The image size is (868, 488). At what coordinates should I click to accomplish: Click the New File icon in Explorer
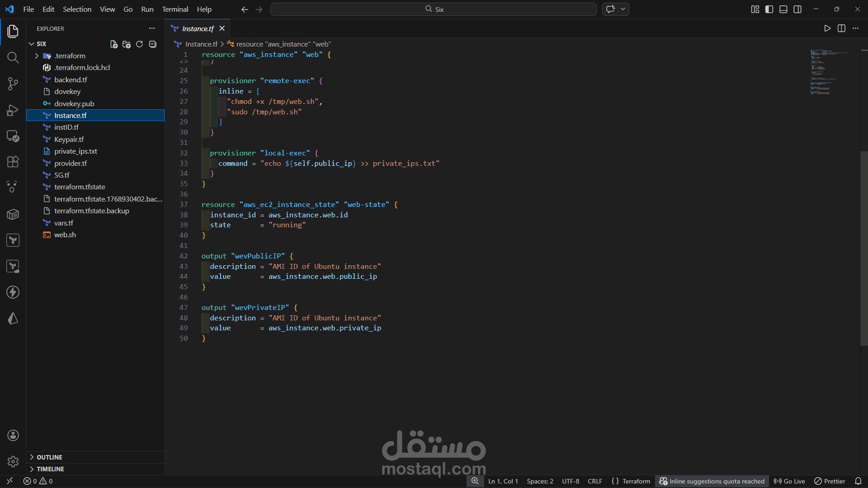coord(114,44)
